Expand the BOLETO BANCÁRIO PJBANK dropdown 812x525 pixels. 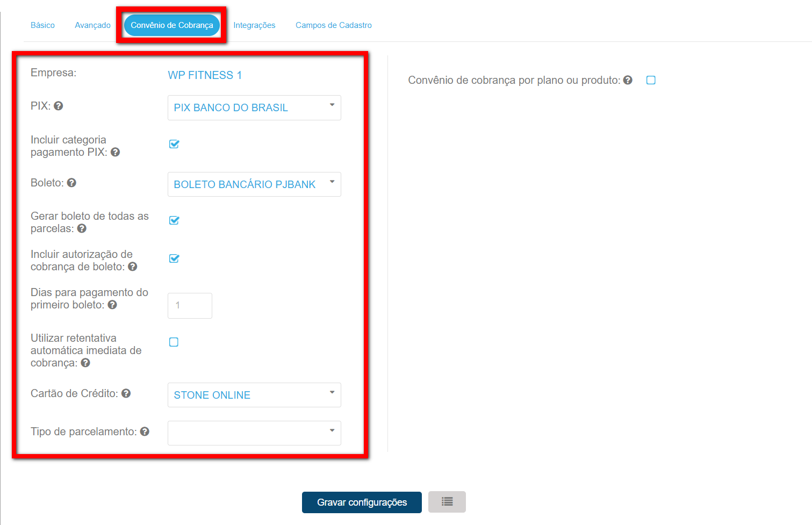[254, 185]
